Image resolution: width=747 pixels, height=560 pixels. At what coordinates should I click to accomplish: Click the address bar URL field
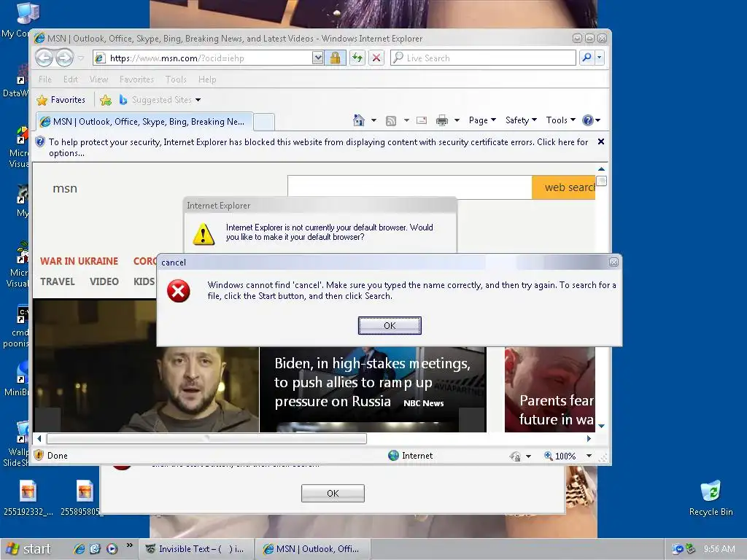(x=204, y=58)
